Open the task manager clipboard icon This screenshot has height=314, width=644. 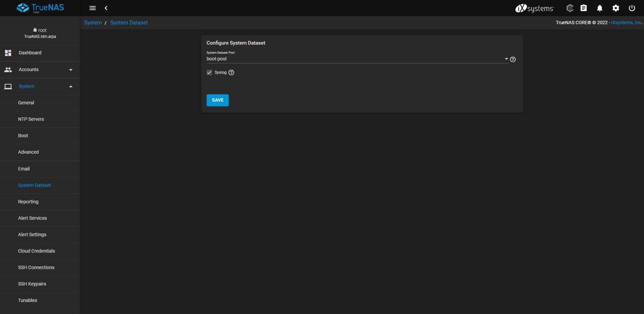[584, 8]
